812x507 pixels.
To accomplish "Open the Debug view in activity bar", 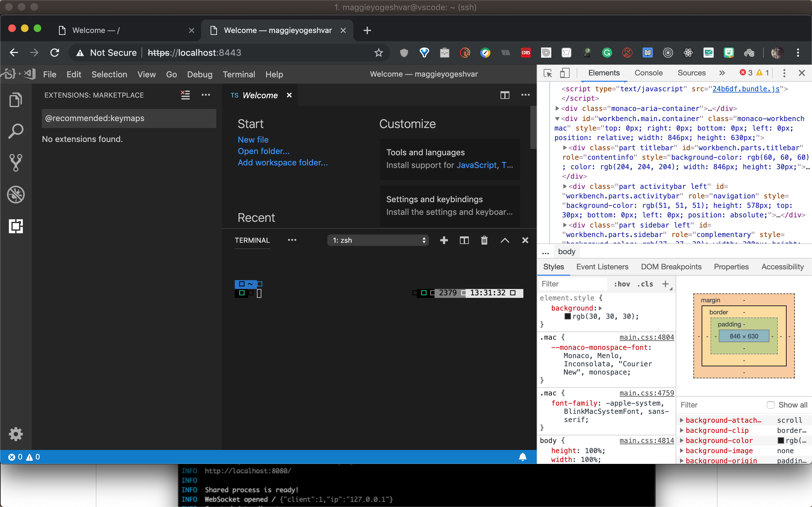I will tap(16, 195).
